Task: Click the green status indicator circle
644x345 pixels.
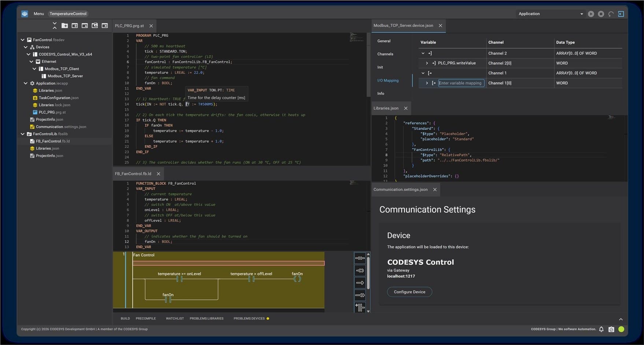Action: coord(621,329)
